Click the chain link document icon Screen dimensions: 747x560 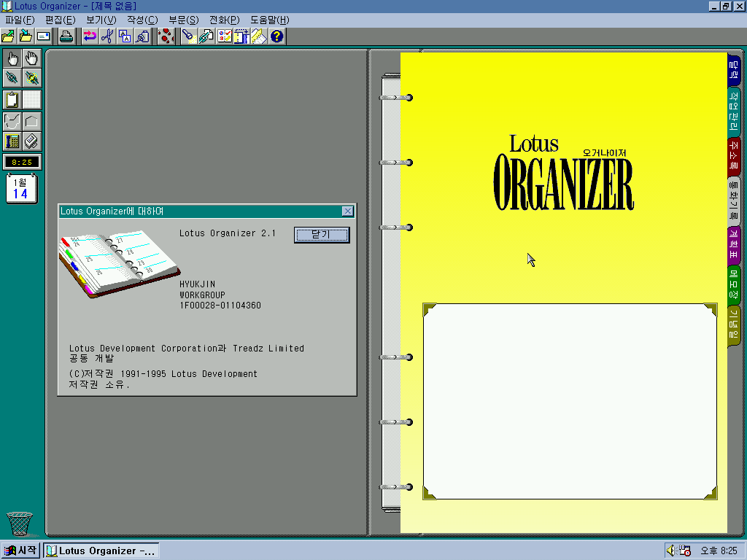[x=206, y=36]
